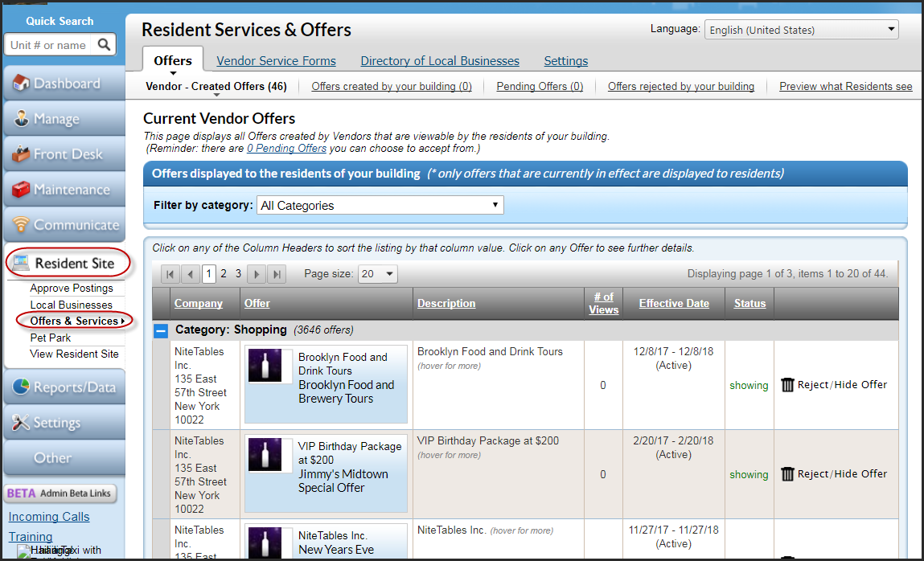Open Local Businesses submenu item

click(x=71, y=305)
